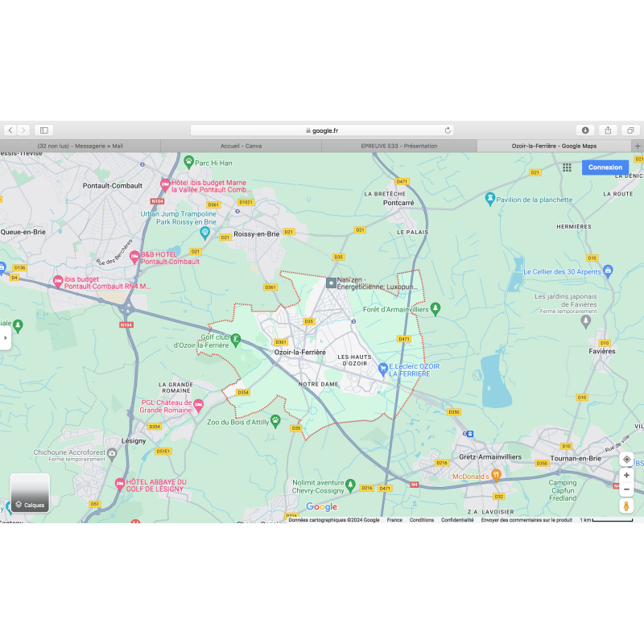Screen dimensions: 644x644
Task: Activate the Street View pegman
Action: (626, 506)
